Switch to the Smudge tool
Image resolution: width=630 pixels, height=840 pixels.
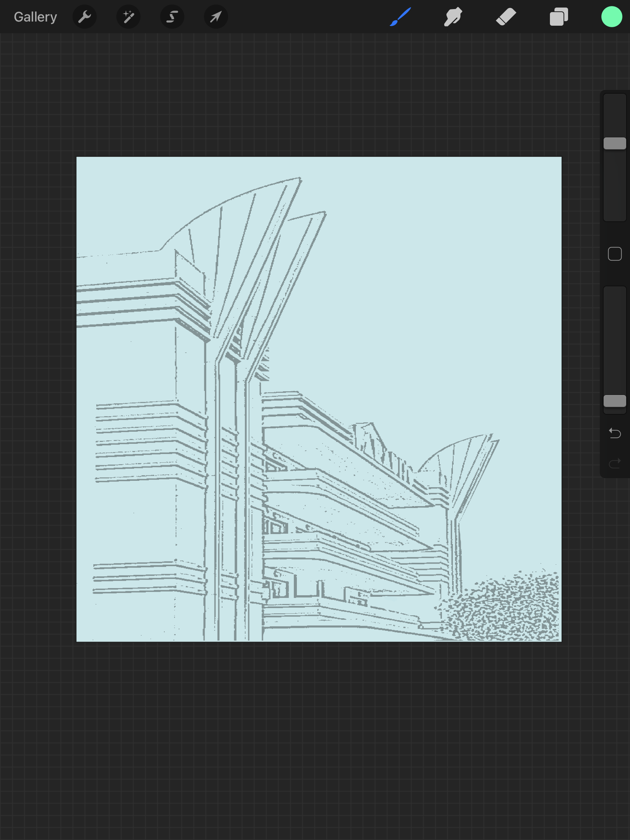click(452, 17)
